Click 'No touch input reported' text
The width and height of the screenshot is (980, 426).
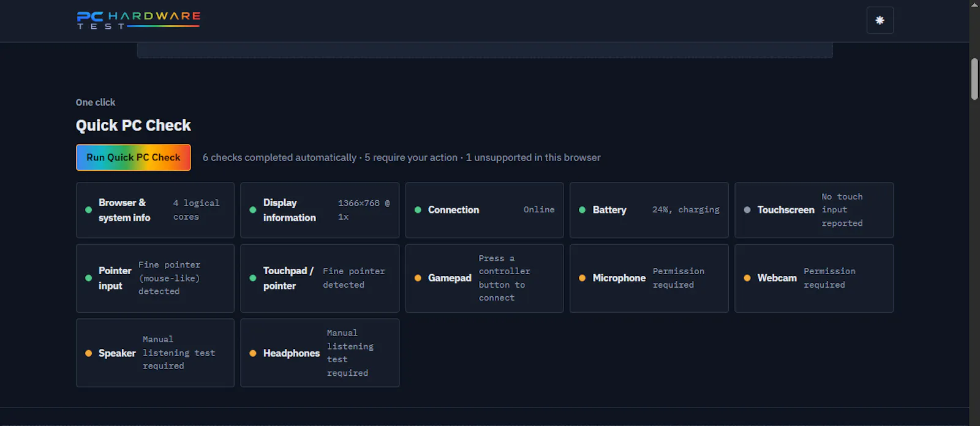(x=842, y=210)
